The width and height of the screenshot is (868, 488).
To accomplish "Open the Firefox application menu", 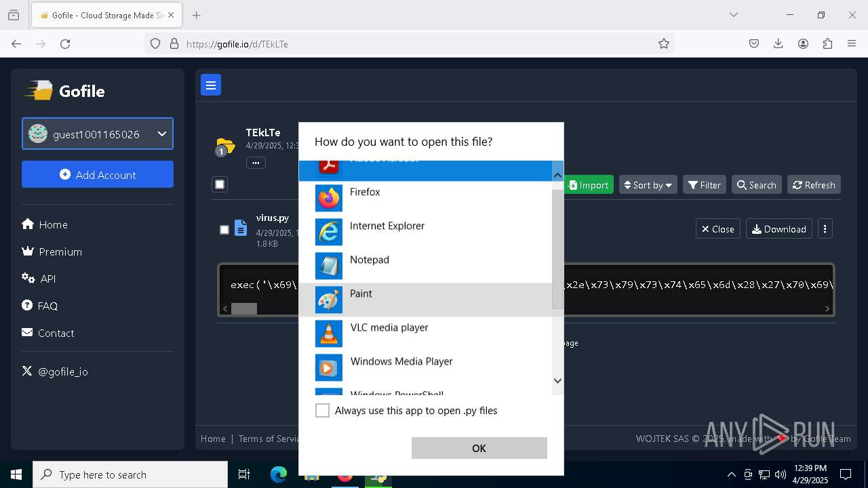I will [x=852, y=43].
